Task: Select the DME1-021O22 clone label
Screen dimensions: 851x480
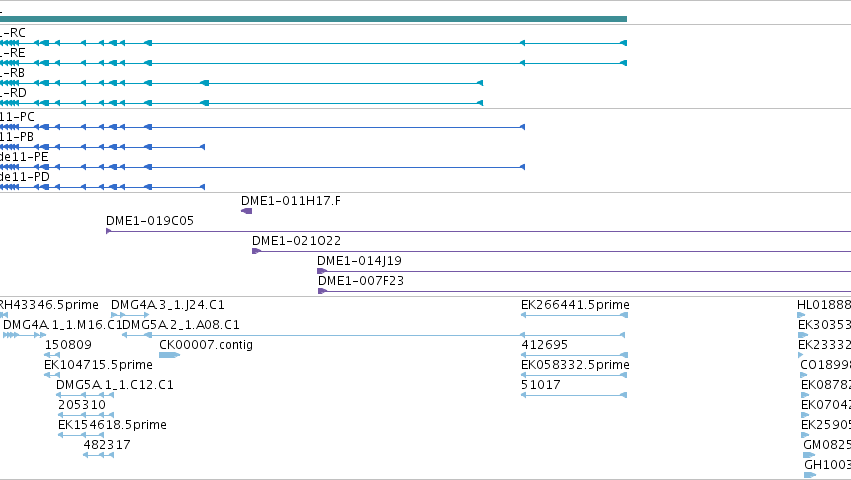Action: (x=296, y=241)
